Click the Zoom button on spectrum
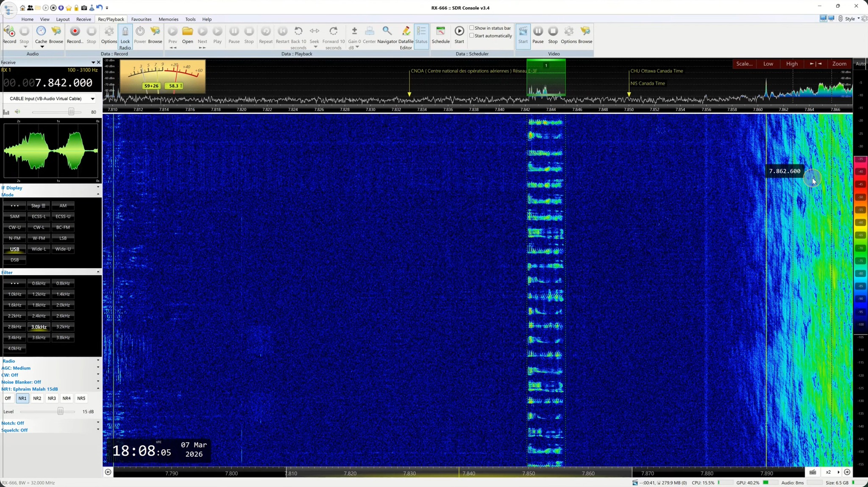 point(839,64)
